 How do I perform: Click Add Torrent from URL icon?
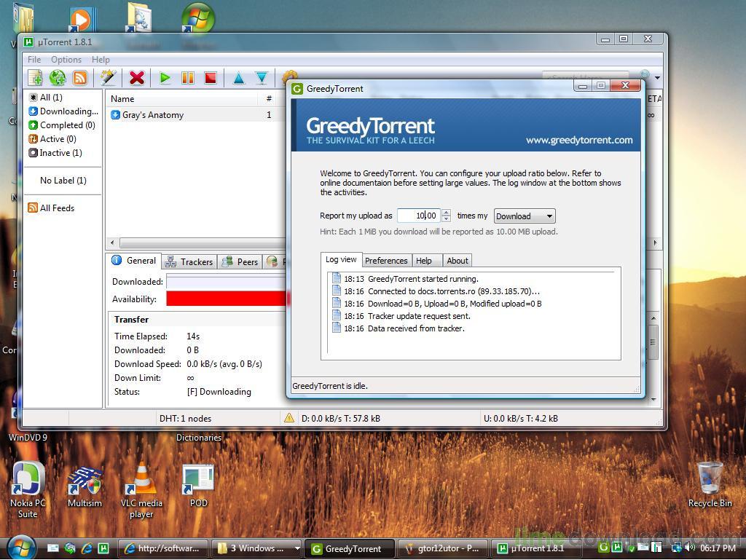tap(58, 78)
